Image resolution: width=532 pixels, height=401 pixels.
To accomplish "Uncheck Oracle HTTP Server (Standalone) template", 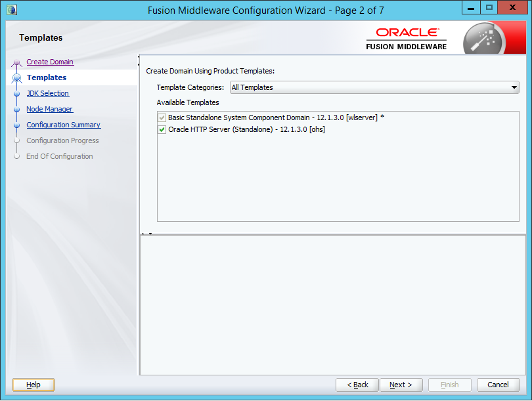I will coord(162,130).
